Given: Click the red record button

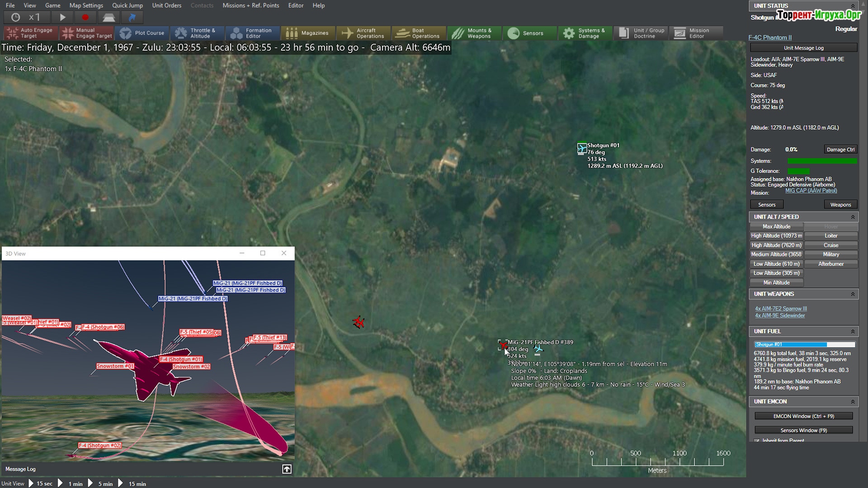Looking at the screenshot, I should (x=85, y=18).
